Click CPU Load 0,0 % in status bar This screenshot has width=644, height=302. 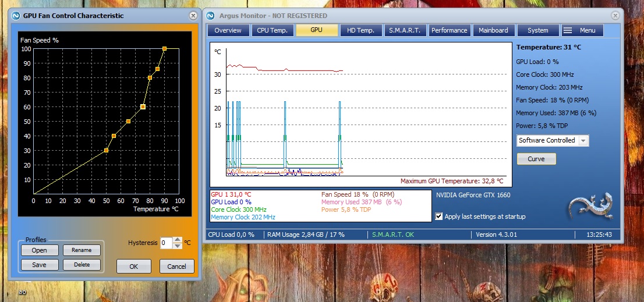231,235
